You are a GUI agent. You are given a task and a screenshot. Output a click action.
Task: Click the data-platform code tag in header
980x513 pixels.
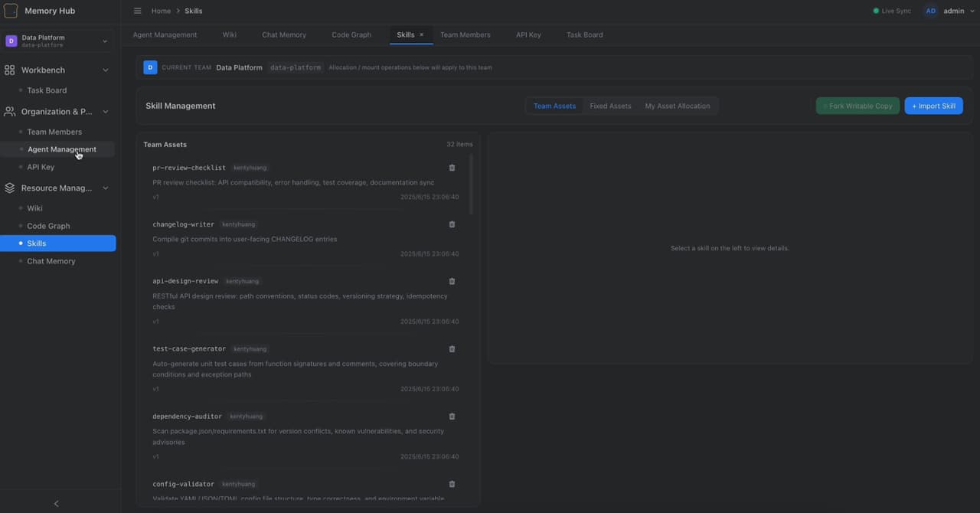pos(296,67)
